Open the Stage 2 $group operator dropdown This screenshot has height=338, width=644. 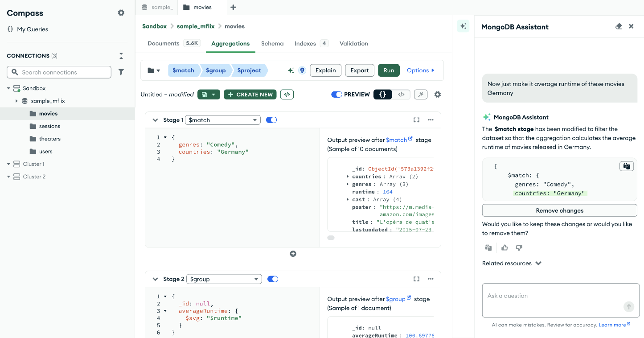[x=224, y=279]
